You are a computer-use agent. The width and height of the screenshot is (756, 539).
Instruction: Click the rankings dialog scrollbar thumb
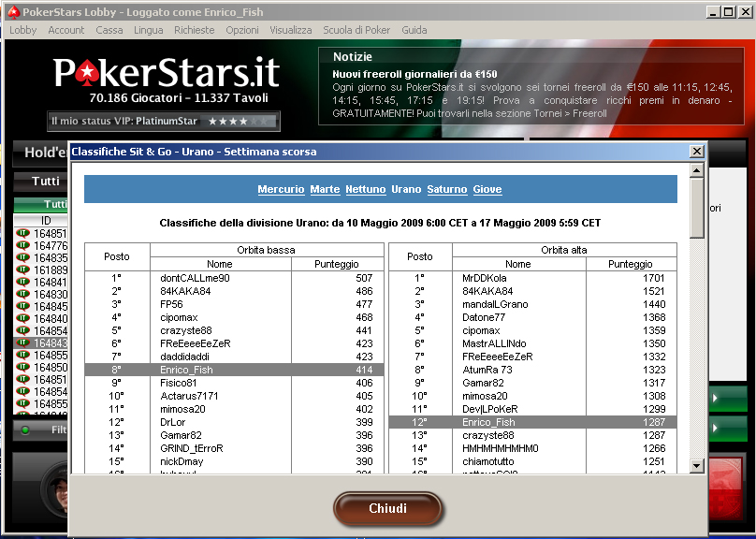pos(697,208)
